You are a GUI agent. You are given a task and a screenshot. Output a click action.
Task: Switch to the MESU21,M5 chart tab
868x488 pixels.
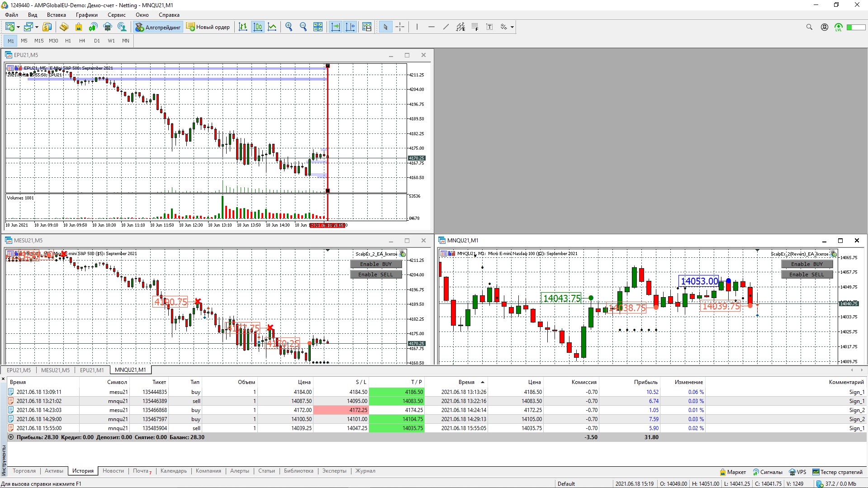pos(55,370)
